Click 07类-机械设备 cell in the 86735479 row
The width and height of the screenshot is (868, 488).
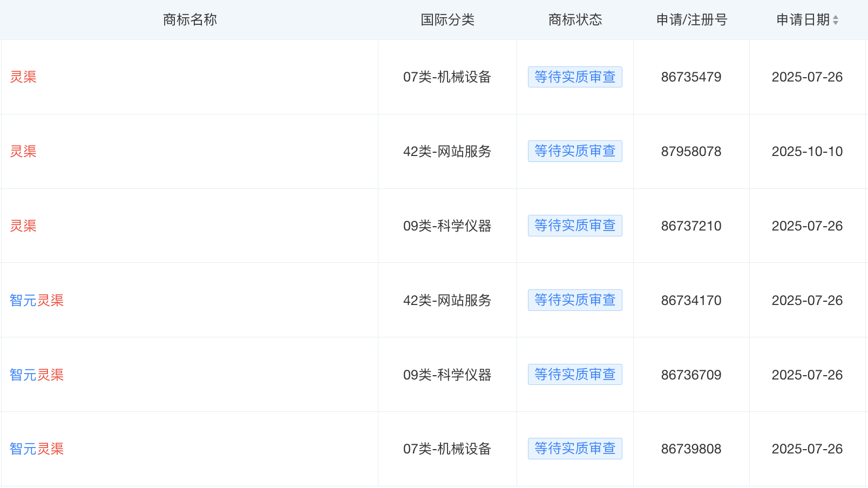click(447, 77)
